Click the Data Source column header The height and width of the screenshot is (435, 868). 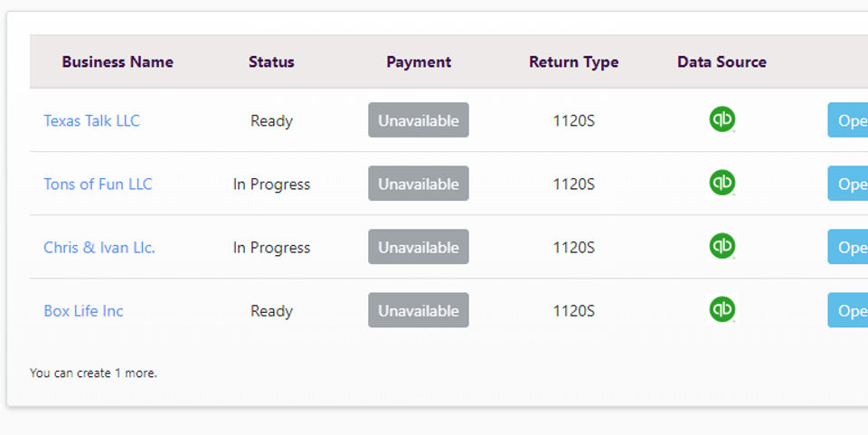(722, 62)
